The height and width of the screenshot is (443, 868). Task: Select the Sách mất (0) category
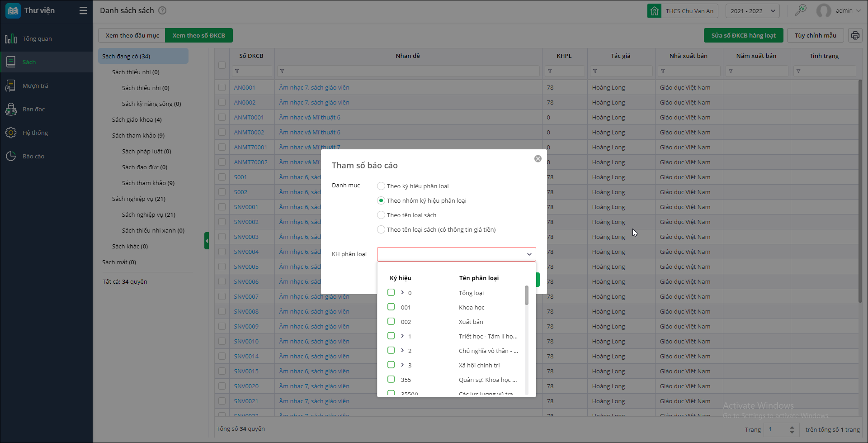click(x=119, y=262)
